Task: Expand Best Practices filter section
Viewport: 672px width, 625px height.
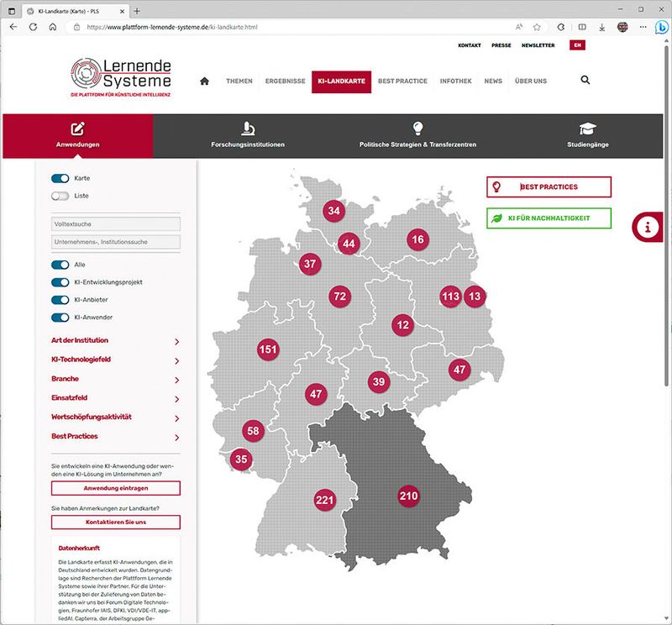Action: [115, 437]
